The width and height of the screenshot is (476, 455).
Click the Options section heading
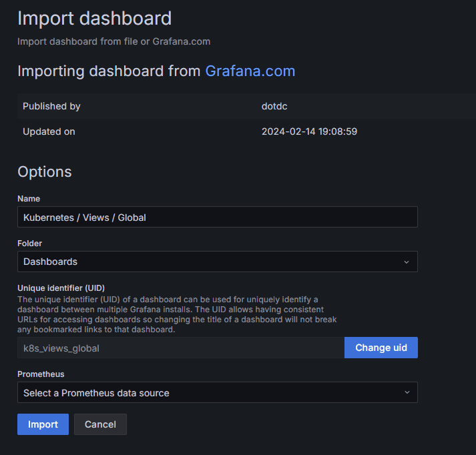point(44,171)
